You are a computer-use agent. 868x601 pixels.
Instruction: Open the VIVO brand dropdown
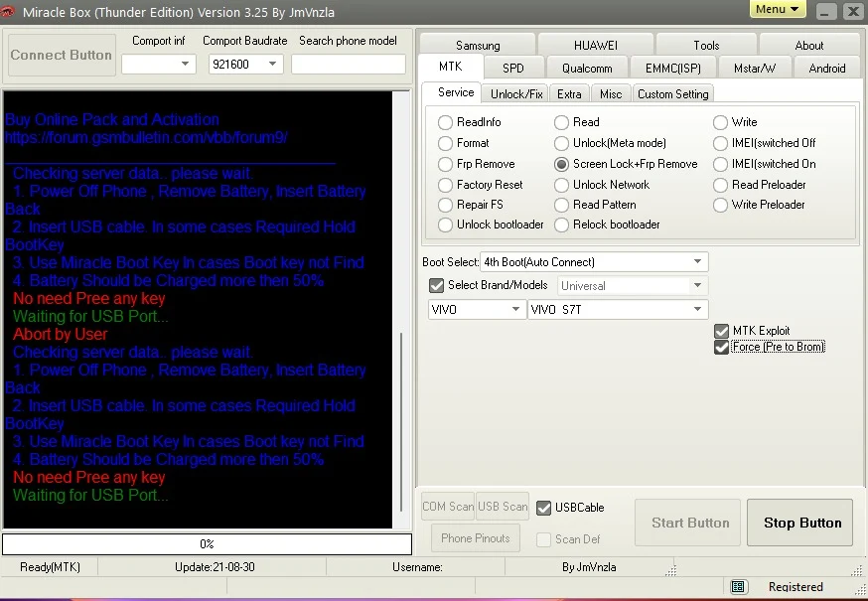477,309
